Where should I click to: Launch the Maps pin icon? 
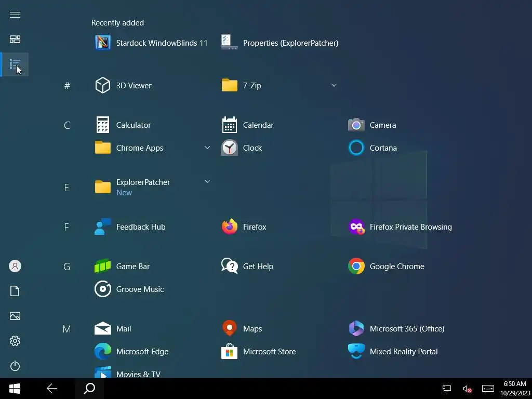(229, 328)
